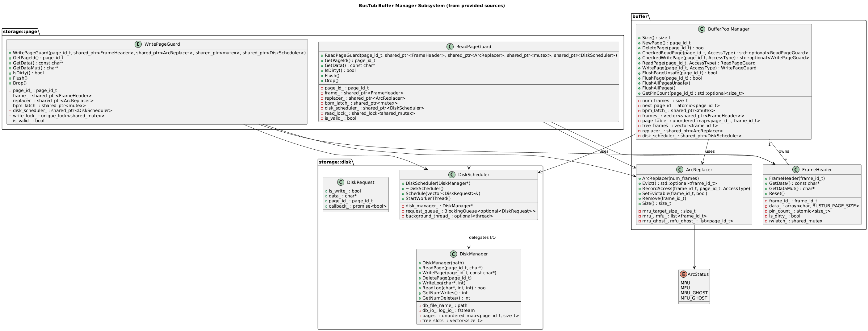
Task: Click the MRU_GHOST enum value
Action: point(694,293)
